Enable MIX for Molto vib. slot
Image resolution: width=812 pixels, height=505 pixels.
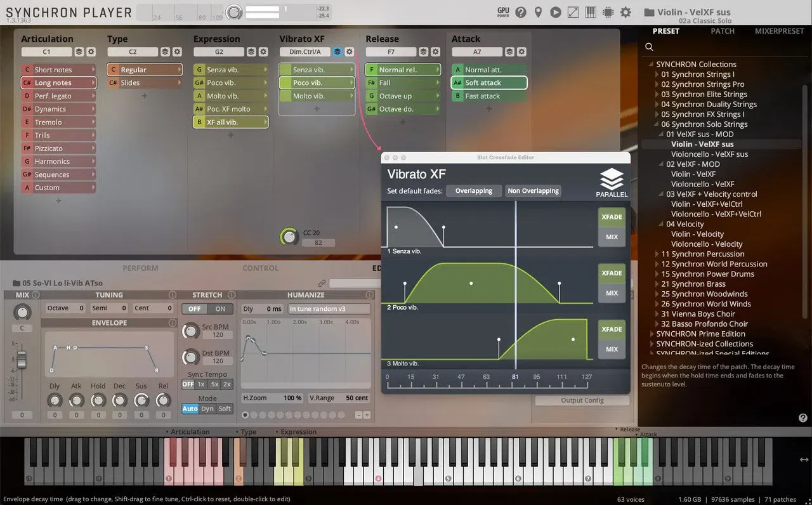(x=612, y=349)
